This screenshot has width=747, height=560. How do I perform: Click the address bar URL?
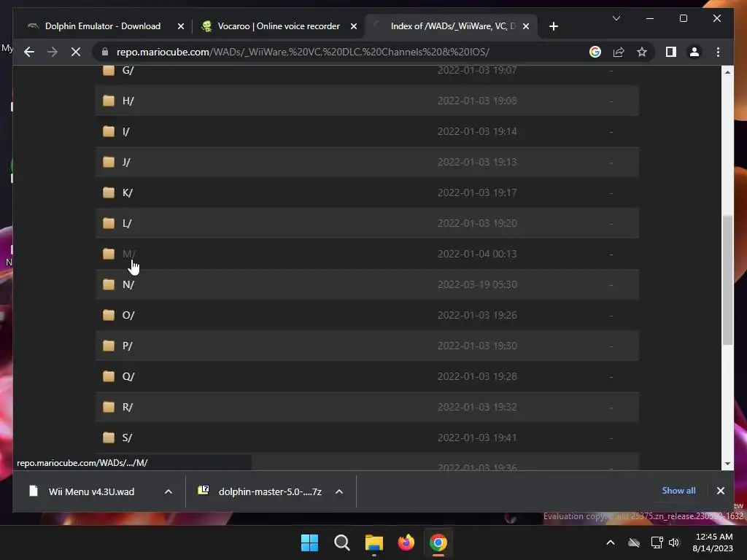point(303,52)
